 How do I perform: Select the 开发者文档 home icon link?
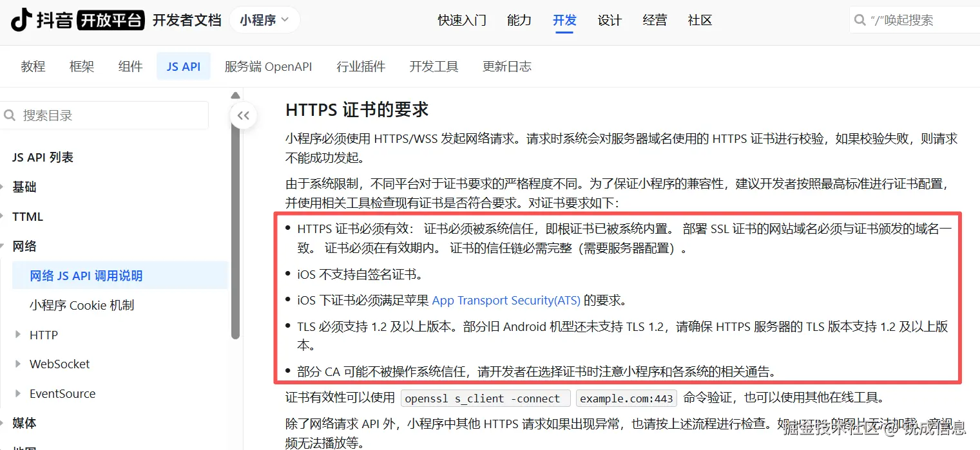pos(187,20)
